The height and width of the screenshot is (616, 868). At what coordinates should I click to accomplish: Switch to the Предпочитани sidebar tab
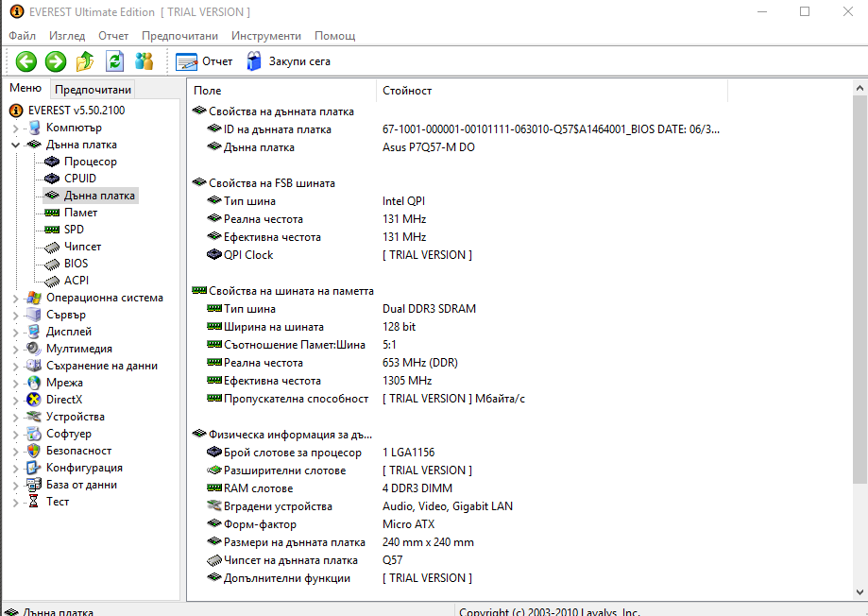pyautogui.click(x=93, y=89)
